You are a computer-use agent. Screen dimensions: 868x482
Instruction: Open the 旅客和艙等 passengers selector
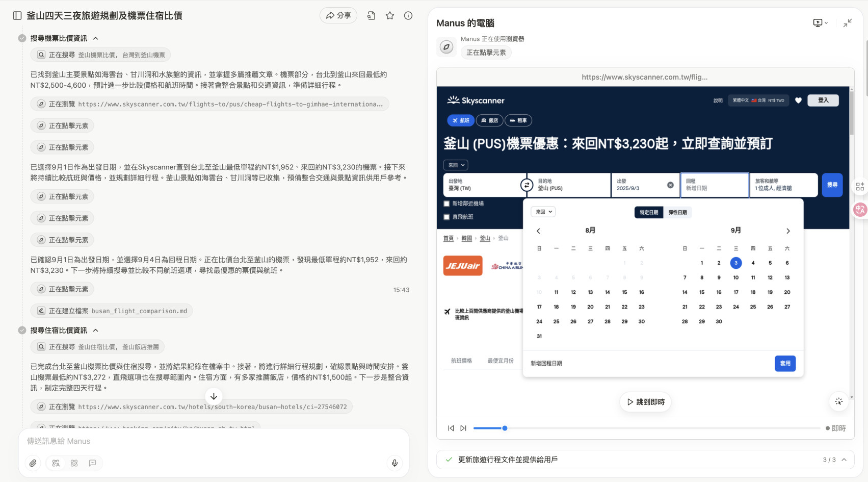point(784,185)
